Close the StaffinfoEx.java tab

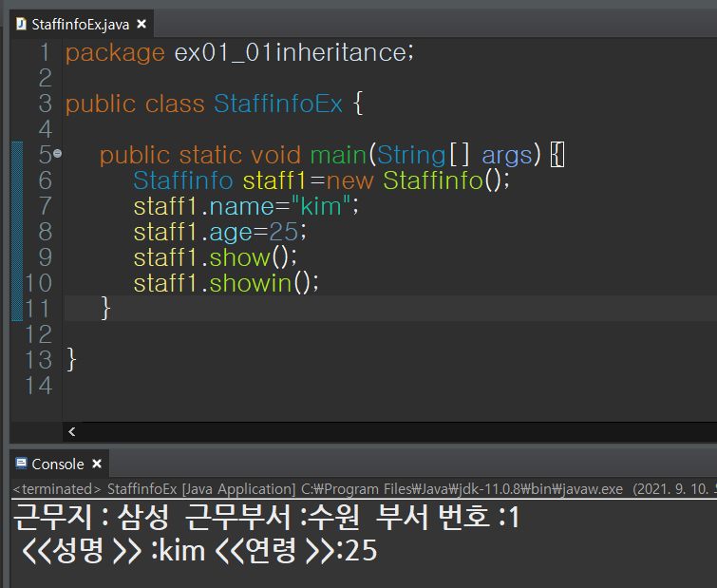coord(142,24)
